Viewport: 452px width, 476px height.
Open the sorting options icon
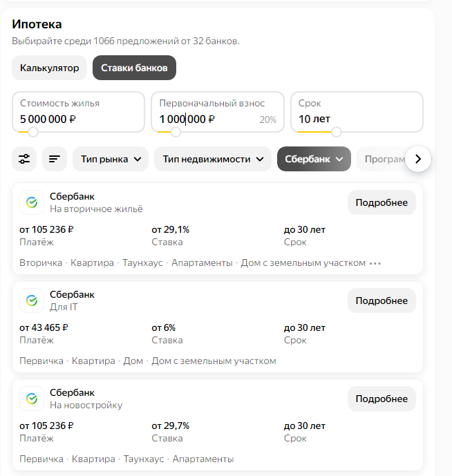(x=55, y=159)
